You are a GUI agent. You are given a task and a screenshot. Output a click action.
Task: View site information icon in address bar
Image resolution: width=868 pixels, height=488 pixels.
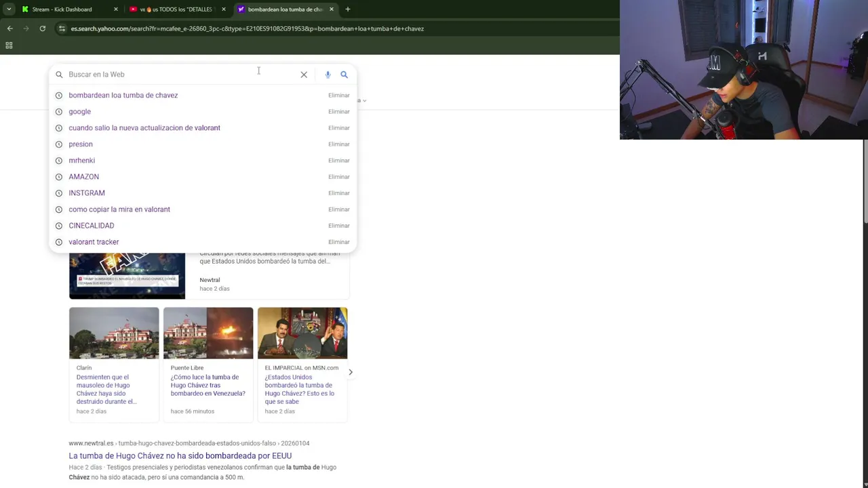62,28
